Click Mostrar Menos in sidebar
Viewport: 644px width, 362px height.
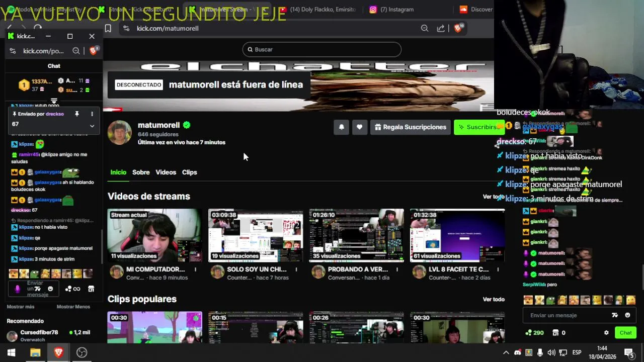pyautogui.click(x=73, y=307)
